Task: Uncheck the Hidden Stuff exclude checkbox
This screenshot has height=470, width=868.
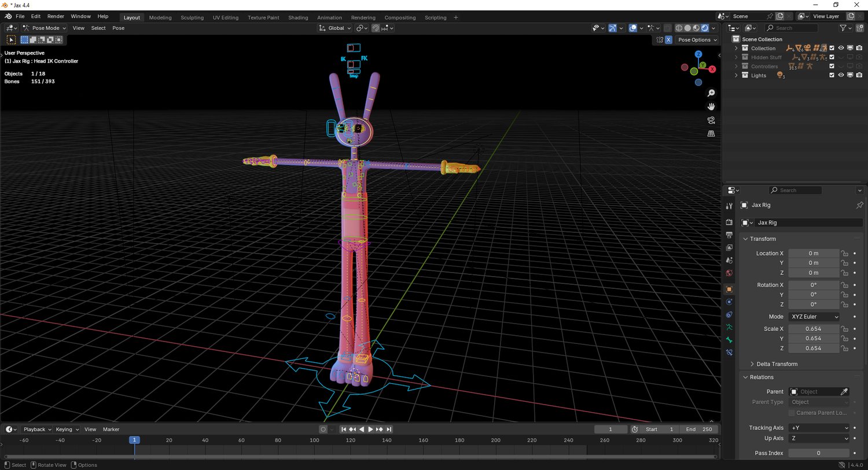Action: [x=832, y=57]
